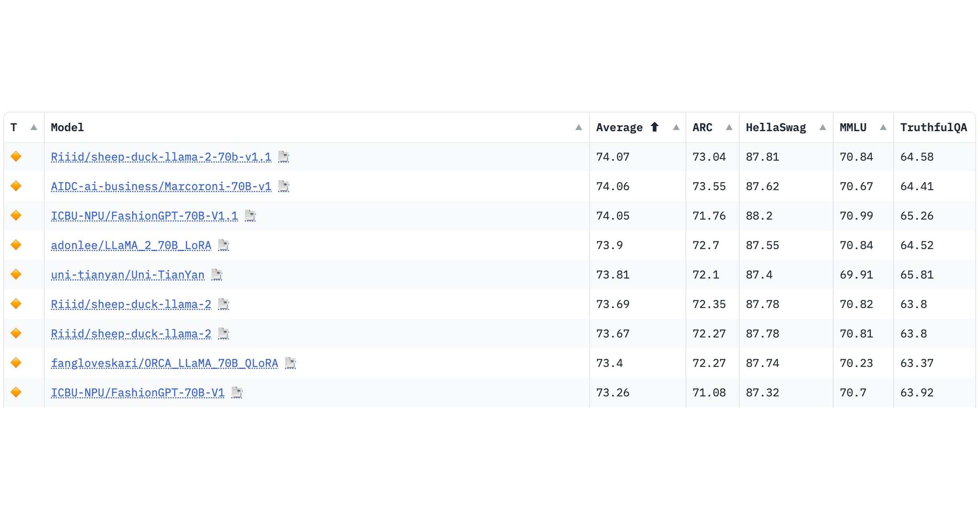The width and height of the screenshot is (980, 514).
Task: Toggle the sort arrow on the ARC column
Action: coord(729,127)
